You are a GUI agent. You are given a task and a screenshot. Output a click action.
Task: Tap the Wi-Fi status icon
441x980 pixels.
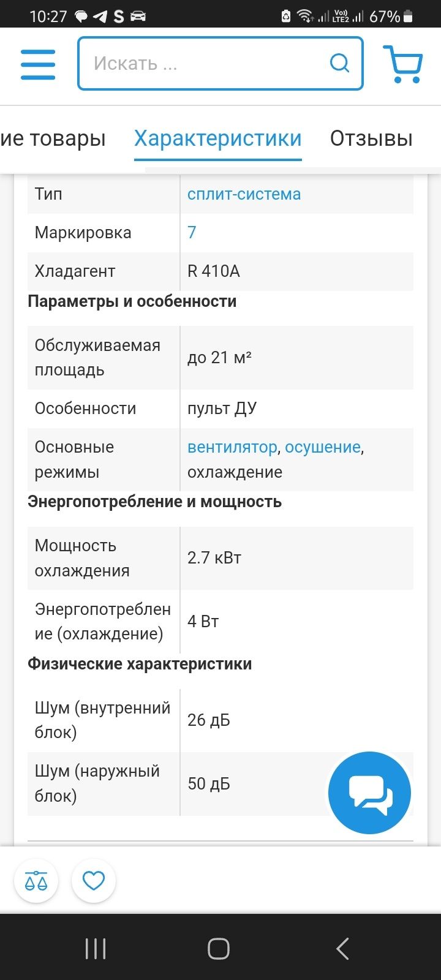pyautogui.click(x=305, y=17)
